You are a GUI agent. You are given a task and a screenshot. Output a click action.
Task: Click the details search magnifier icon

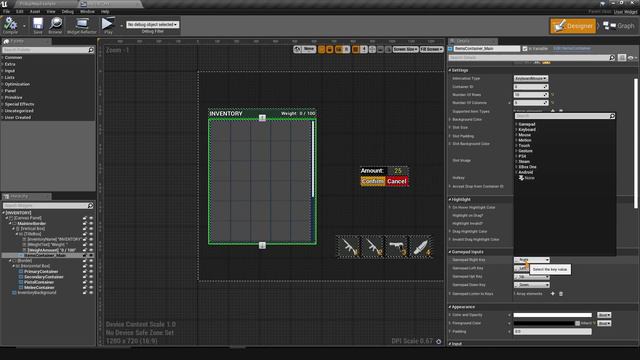612,58
